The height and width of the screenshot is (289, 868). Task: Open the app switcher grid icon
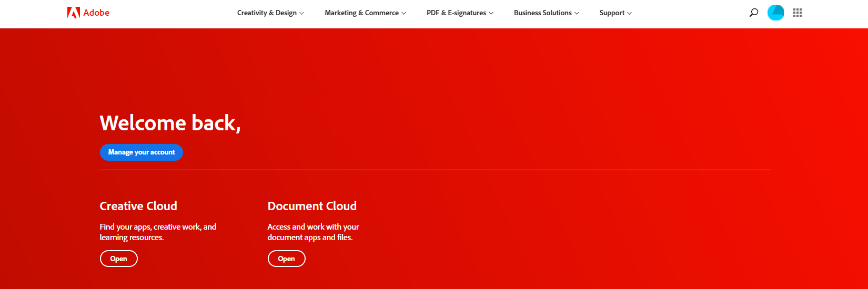798,13
